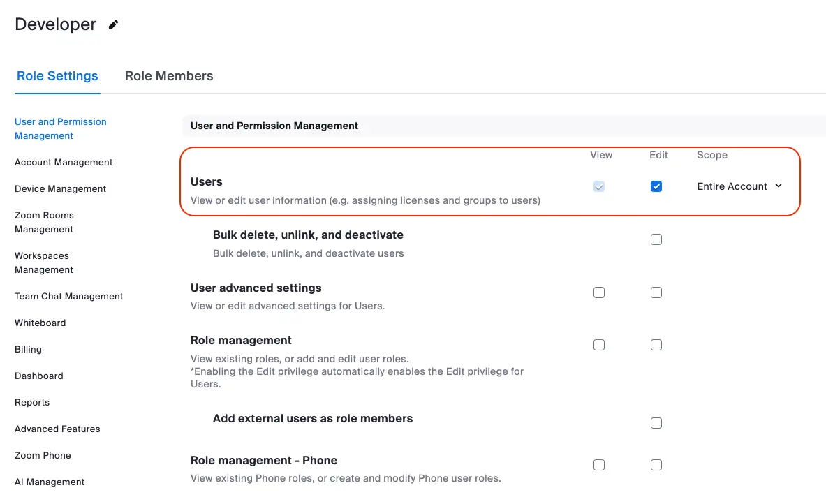Uncheck the Edit checkbox for Users
The height and width of the screenshot is (504, 826).
click(x=656, y=186)
